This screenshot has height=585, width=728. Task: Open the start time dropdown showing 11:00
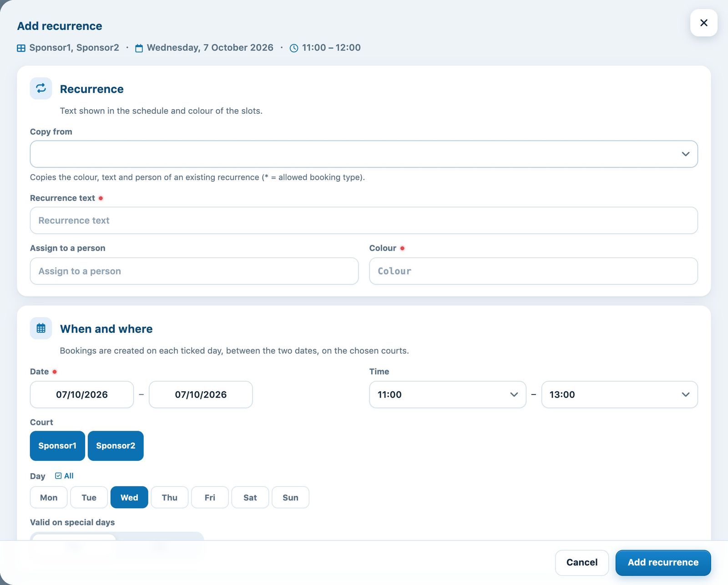click(x=448, y=394)
